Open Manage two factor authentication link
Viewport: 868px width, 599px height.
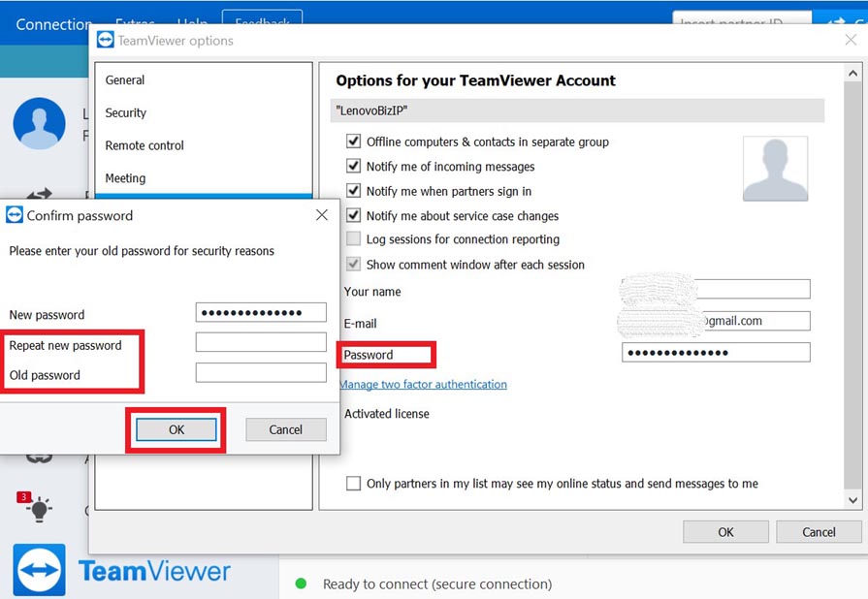424,384
